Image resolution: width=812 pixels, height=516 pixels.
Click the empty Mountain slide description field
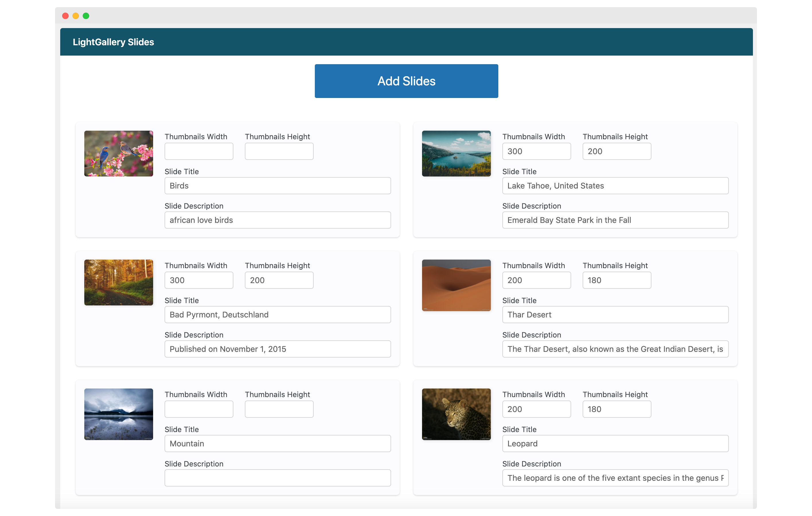tap(277, 478)
